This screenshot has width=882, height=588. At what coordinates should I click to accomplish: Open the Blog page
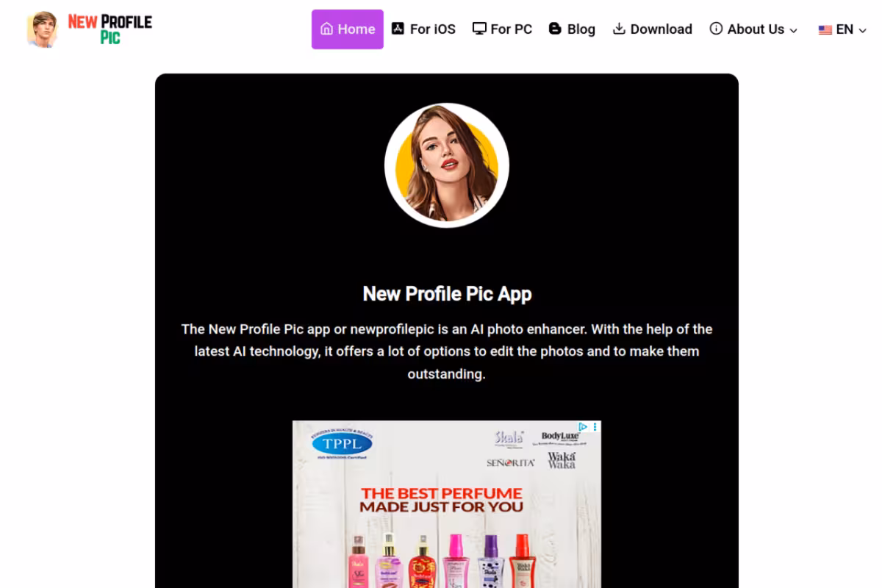pyautogui.click(x=572, y=29)
